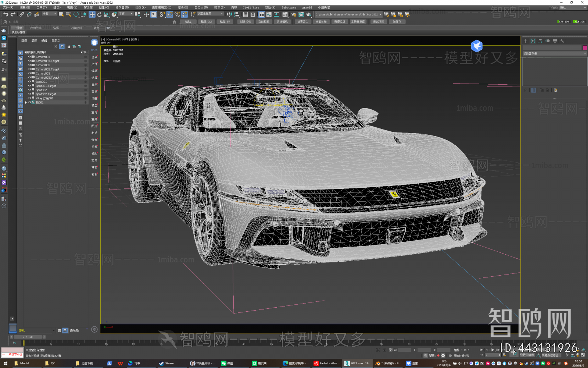Viewport: 588px width, 368px height.
Task: Activate the Select and Link chain tool
Action: (22, 14)
